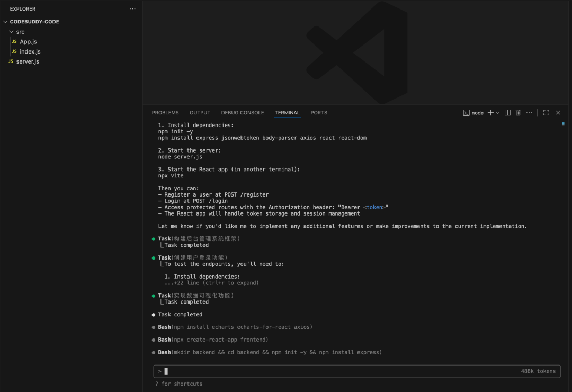Image resolution: width=572 pixels, height=392 pixels.
Task: Click 'Login at POST /login' line
Action: [x=193, y=201]
